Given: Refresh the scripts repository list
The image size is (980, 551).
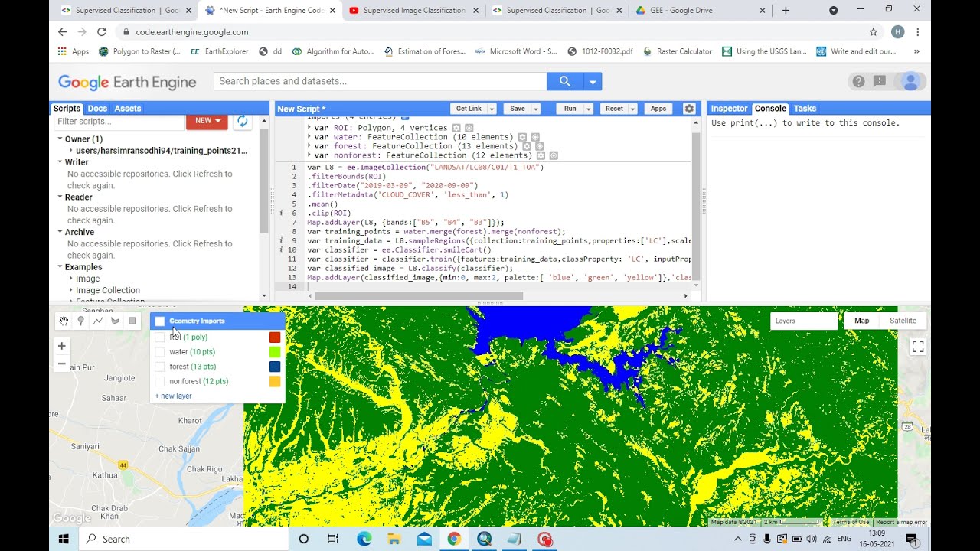Looking at the screenshot, I should (243, 121).
